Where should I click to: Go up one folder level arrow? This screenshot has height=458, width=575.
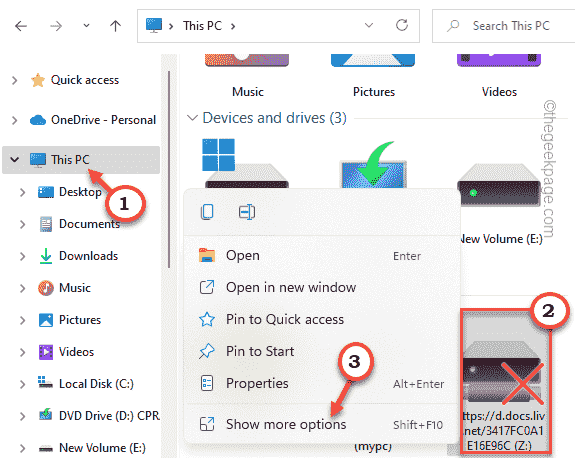click(x=116, y=26)
